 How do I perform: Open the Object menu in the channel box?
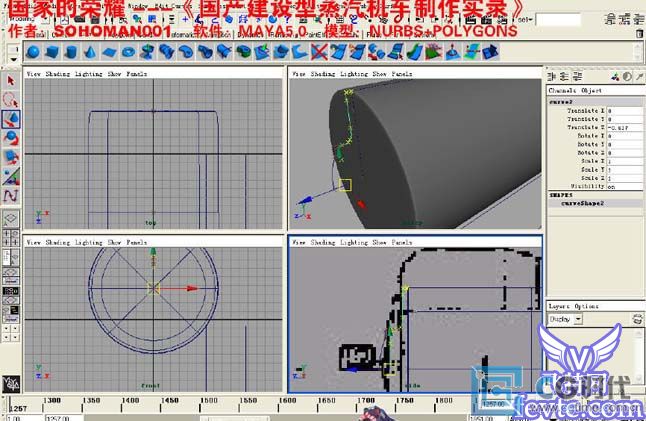point(592,91)
